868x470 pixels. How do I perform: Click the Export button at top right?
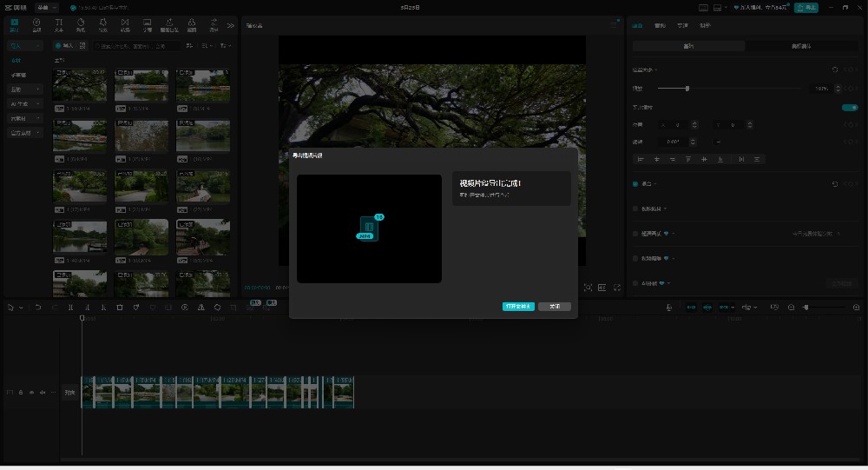(806, 8)
